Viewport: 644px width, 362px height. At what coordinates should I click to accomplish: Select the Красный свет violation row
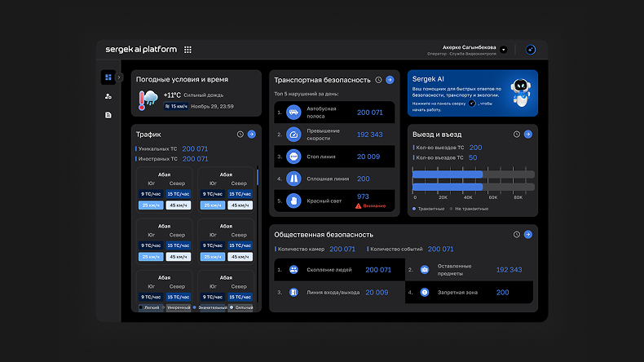[334, 200]
